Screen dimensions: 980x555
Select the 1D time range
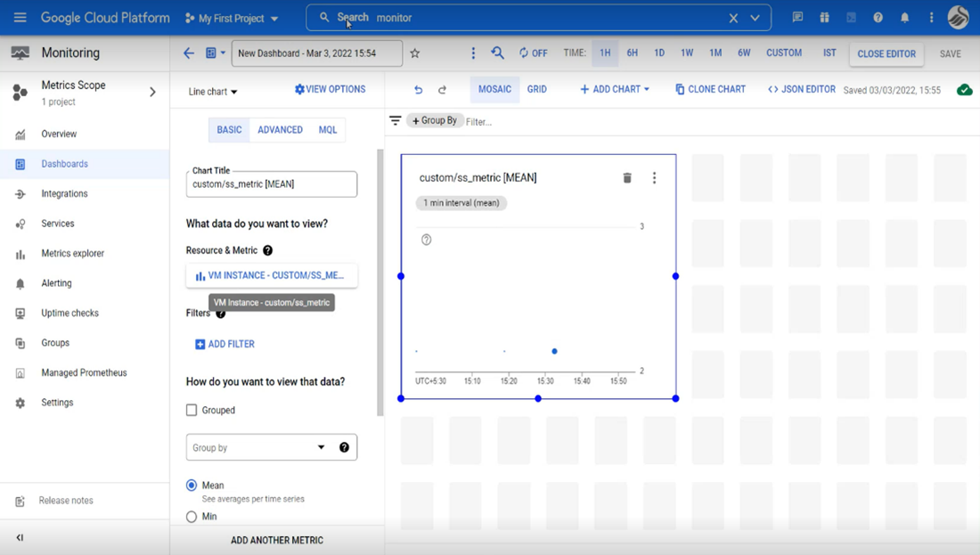[659, 53]
